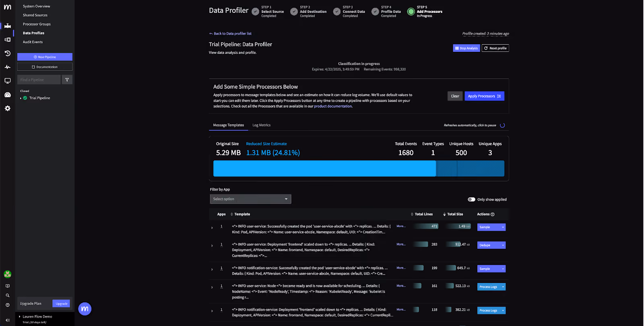
Task: Open the icon below the pipeline icon
Action: [8, 39]
